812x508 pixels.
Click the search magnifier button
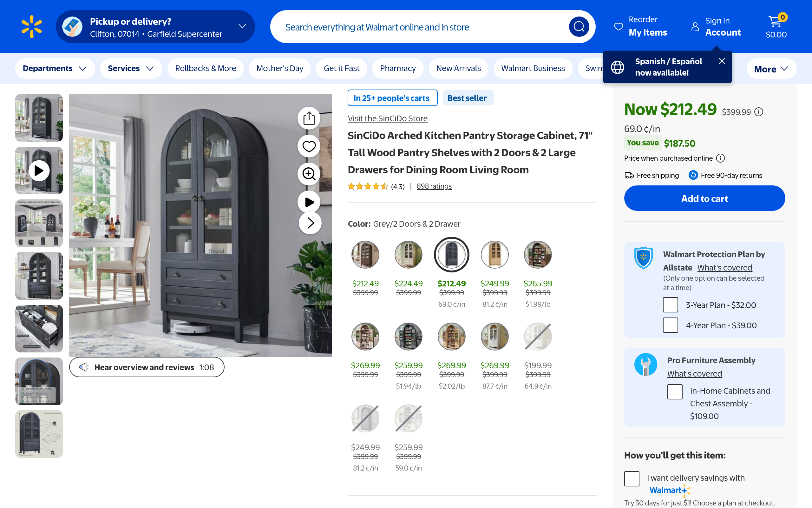(579, 27)
